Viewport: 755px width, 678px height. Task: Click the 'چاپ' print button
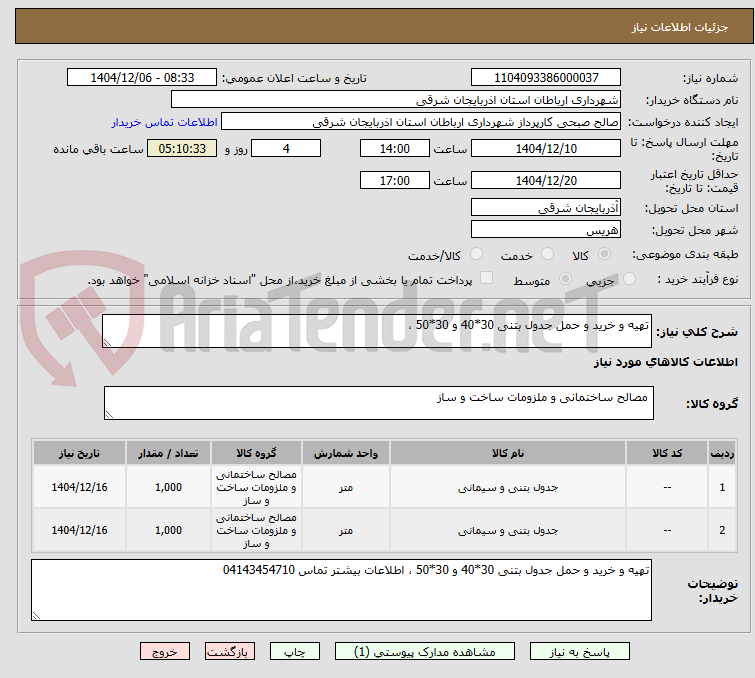294,652
